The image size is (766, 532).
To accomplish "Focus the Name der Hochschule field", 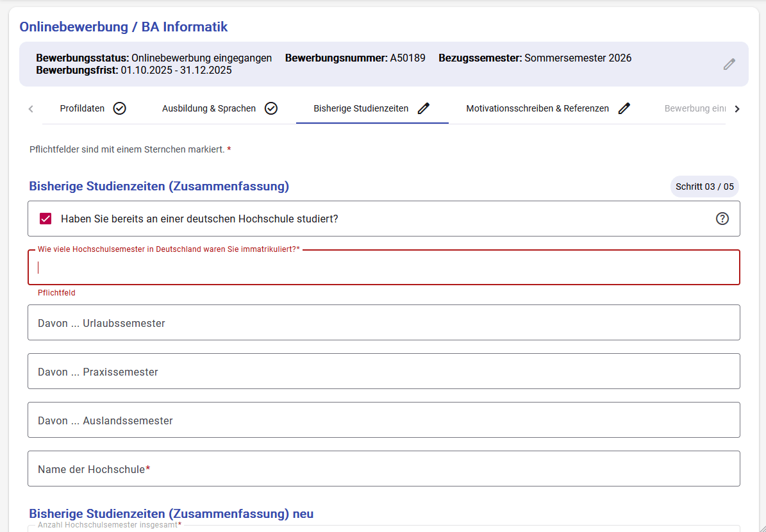I will pyautogui.click(x=383, y=468).
